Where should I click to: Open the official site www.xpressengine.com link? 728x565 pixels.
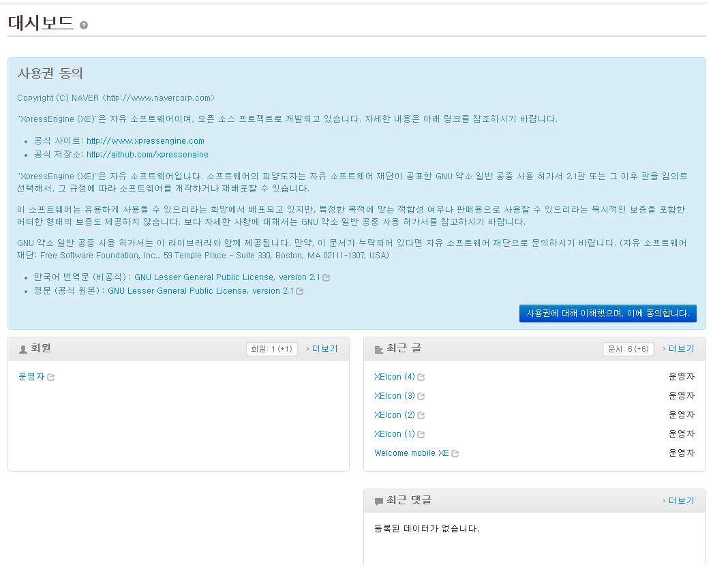[145, 141]
